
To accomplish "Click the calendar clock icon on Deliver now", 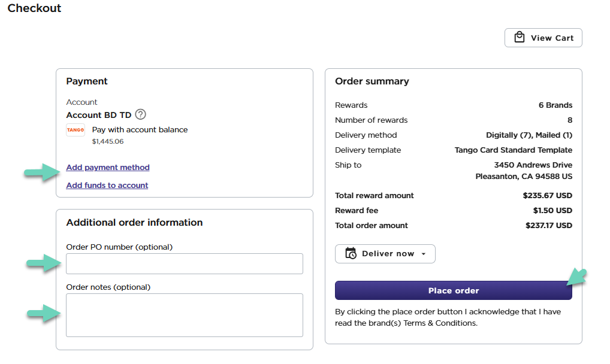I will click(351, 254).
